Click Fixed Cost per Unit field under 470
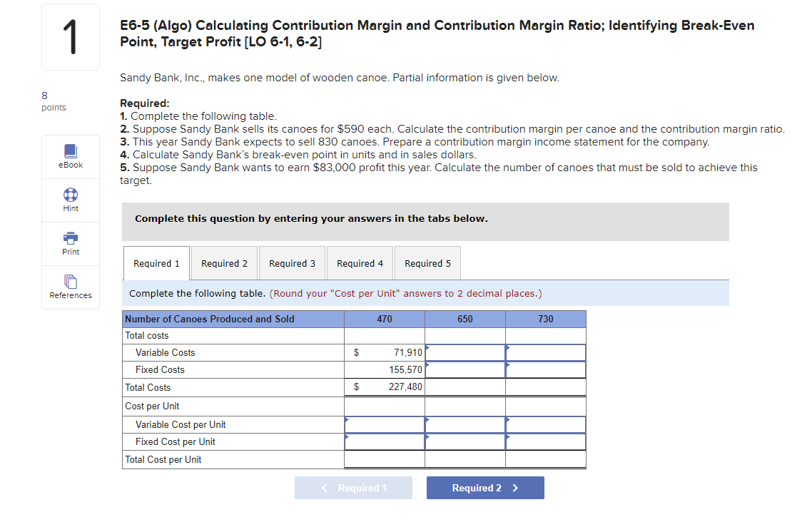The height and width of the screenshot is (527, 812). click(384, 441)
